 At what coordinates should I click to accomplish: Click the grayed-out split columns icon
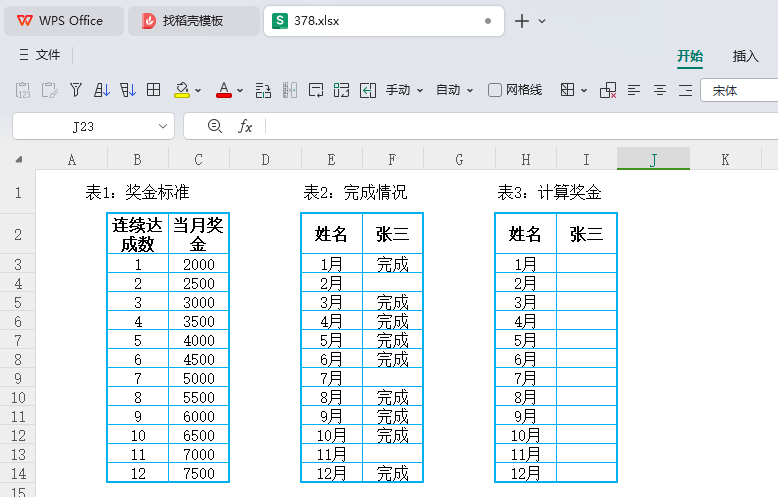click(x=290, y=90)
